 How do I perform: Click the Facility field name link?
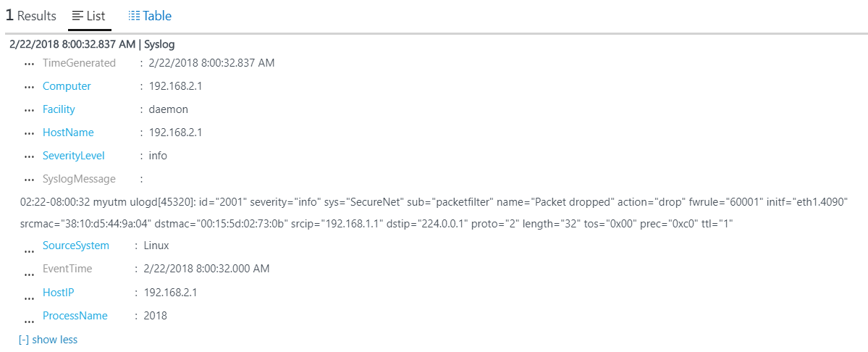(59, 109)
